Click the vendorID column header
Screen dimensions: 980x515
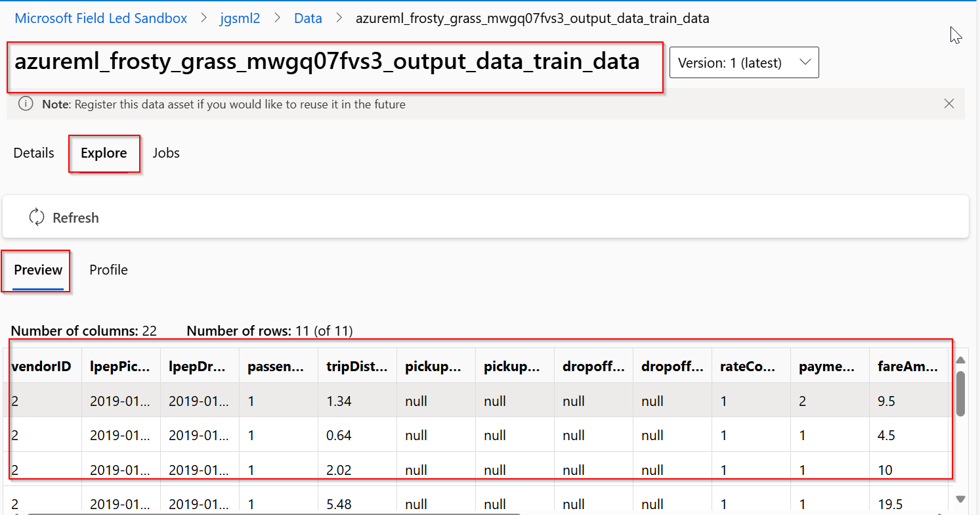tap(42, 366)
